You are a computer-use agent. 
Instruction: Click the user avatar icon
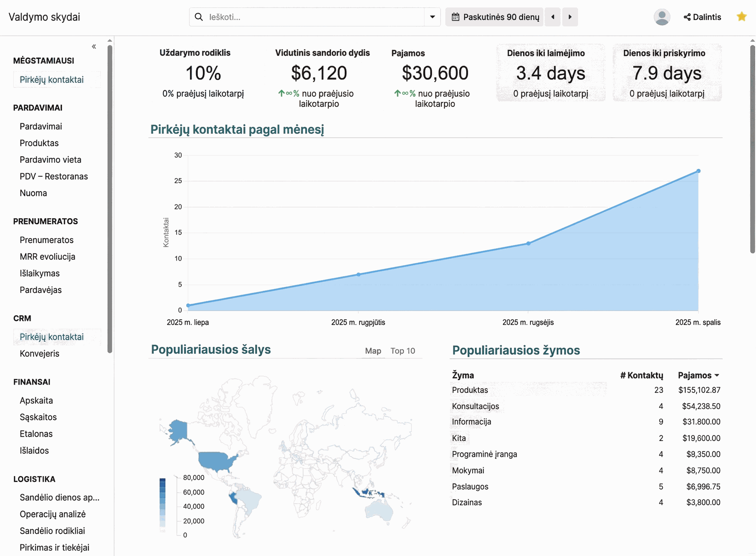[x=661, y=17]
